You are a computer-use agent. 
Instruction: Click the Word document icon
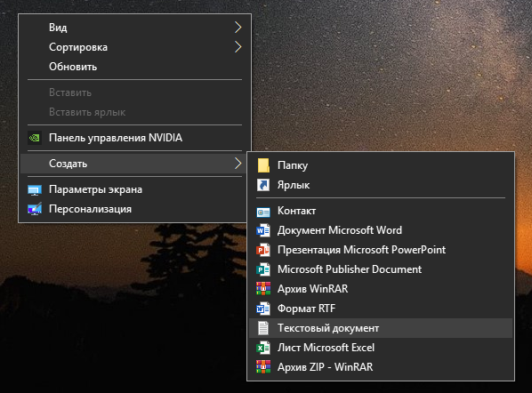(263, 230)
